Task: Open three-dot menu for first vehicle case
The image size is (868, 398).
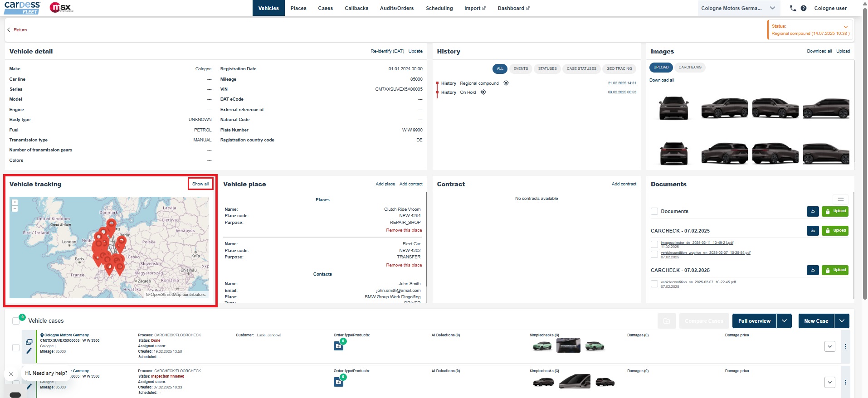Action: coord(845,346)
